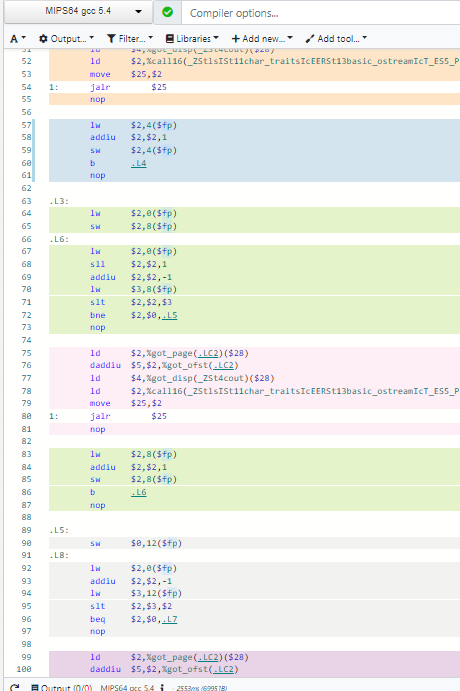Screen dimensions: 460x691
Task: Click the lw $3,12($fp) instruction
Action: [x=136, y=594]
